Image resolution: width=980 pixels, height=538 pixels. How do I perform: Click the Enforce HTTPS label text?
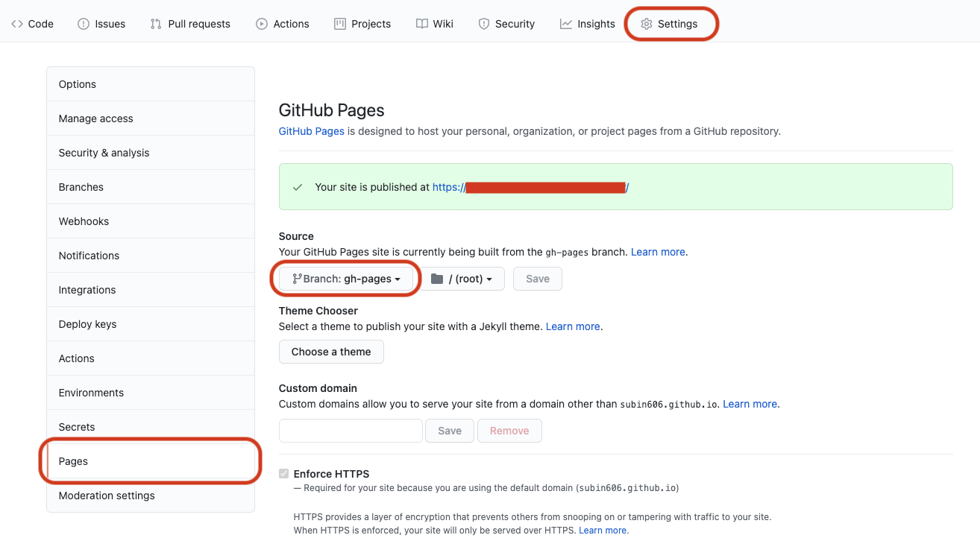pos(332,474)
